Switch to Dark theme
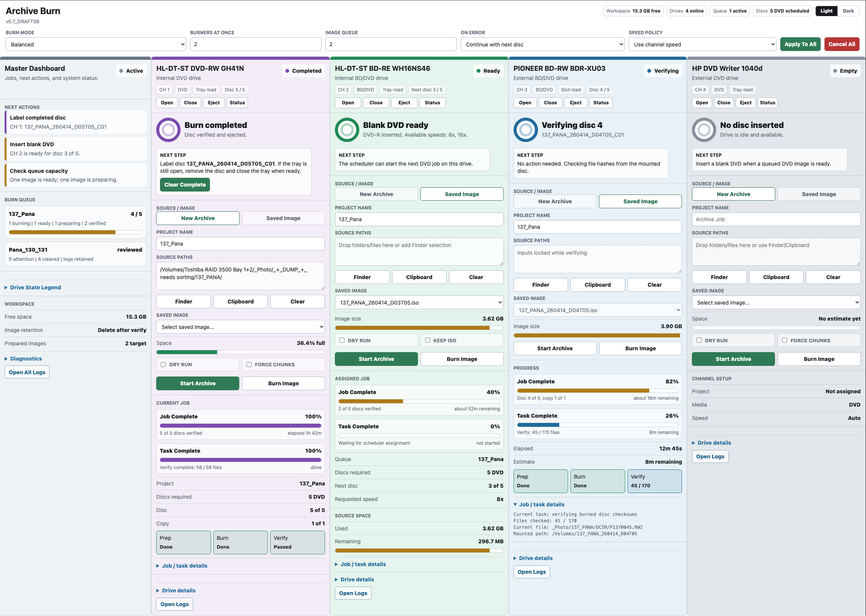This screenshot has height=616, width=866. (848, 11)
